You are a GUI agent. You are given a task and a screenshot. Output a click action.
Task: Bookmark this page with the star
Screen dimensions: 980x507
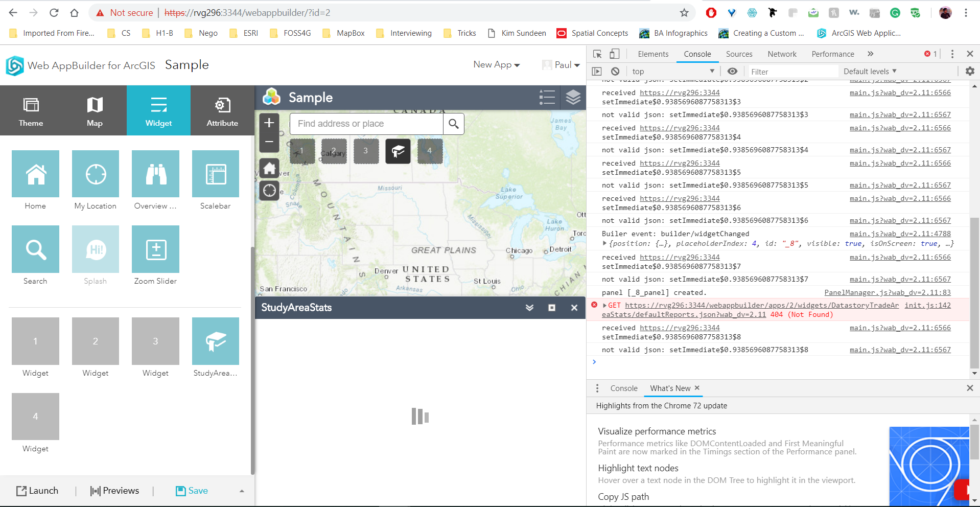684,13
